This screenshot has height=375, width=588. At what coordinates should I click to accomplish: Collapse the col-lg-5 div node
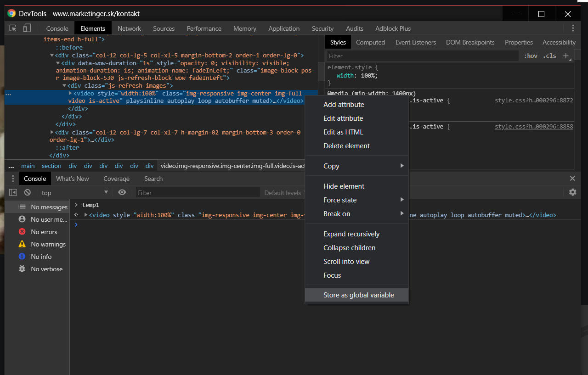pyautogui.click(x=52, y=56)
